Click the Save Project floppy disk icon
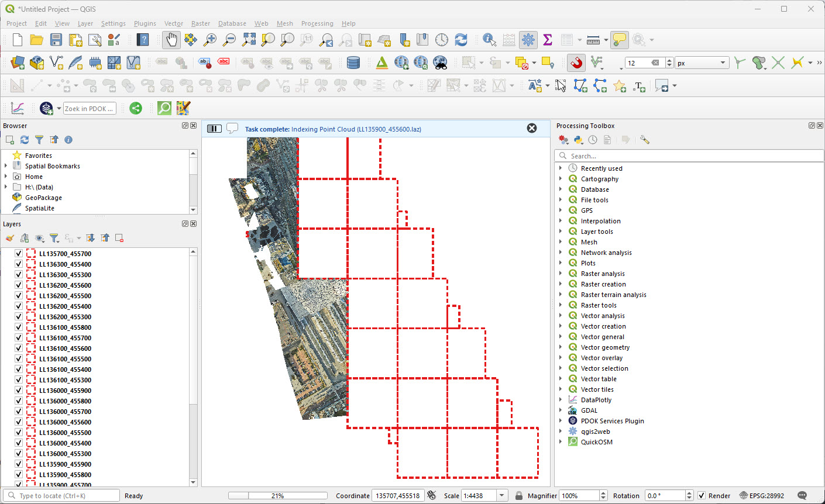Viewport: 825px width, 504px height. pos(56,40)
